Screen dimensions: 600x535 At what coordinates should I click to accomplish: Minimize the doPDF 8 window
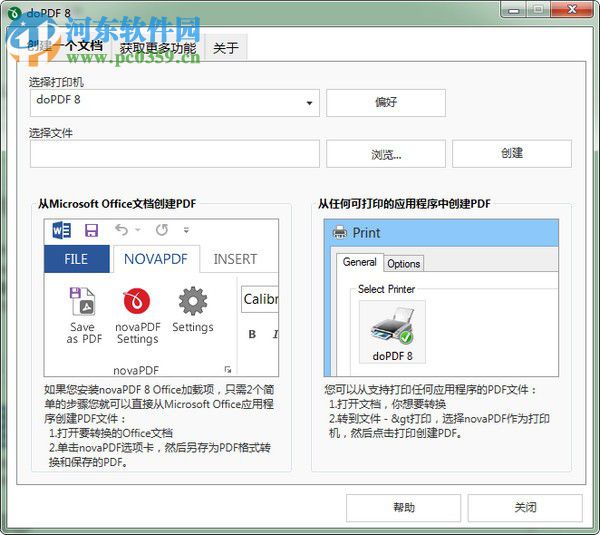514,10
